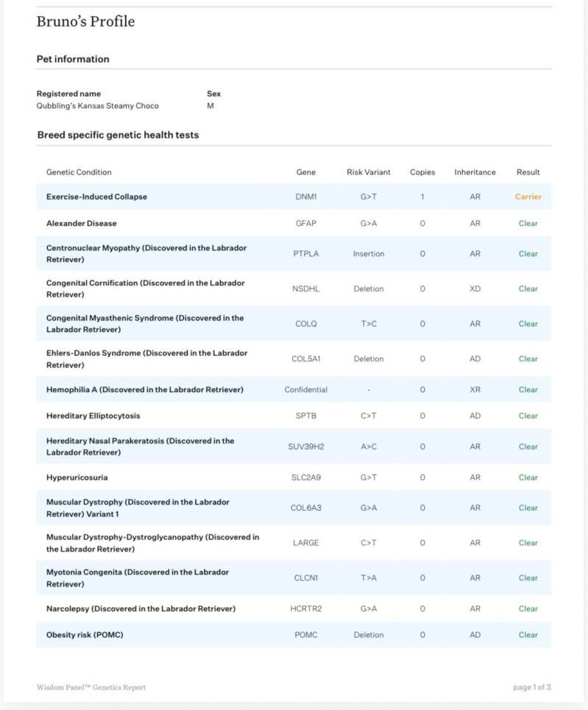This screenshot has height=710, width=588.
Task: Click the DNM1 gene entry
Action: [x=305, y=197]
